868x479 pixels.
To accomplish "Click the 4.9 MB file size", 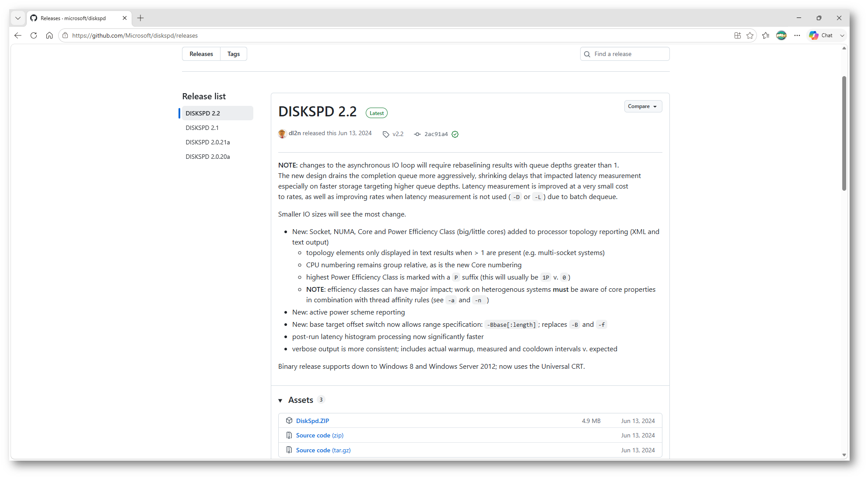I will point(591,421).
